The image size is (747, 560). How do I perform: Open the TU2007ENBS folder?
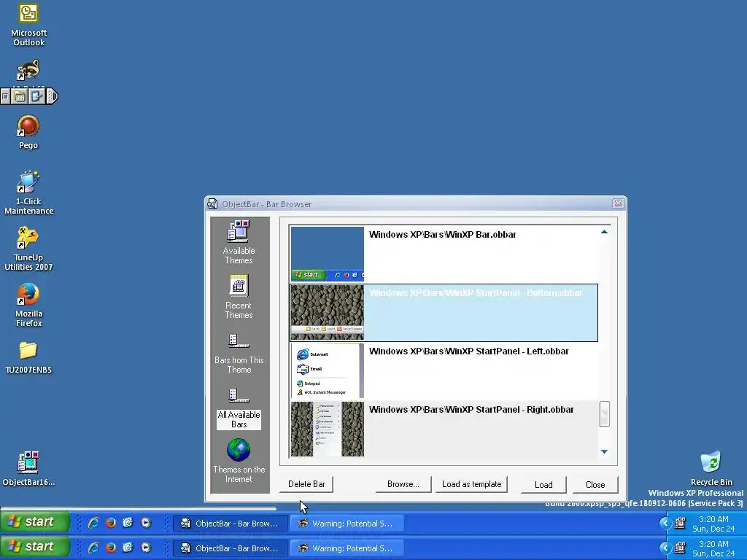28,357
